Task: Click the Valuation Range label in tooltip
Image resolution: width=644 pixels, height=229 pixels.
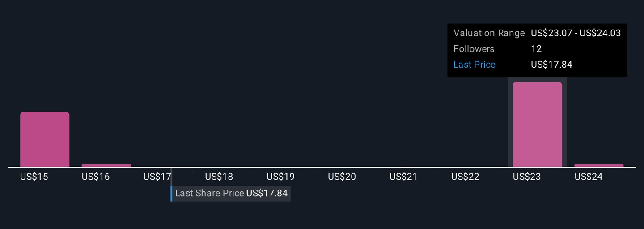Action: [x=489, y=33]
